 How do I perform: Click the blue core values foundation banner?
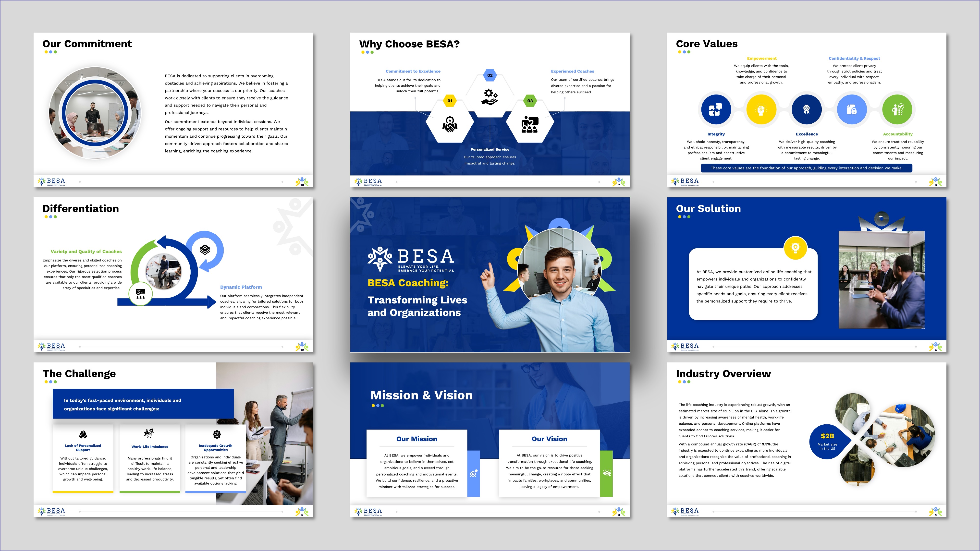tap(807, 168)
